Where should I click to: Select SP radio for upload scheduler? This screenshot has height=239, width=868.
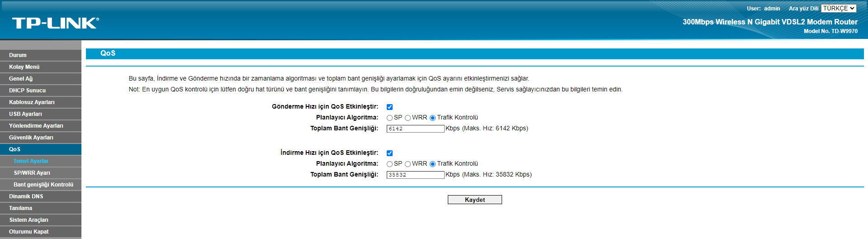[389, 118]
